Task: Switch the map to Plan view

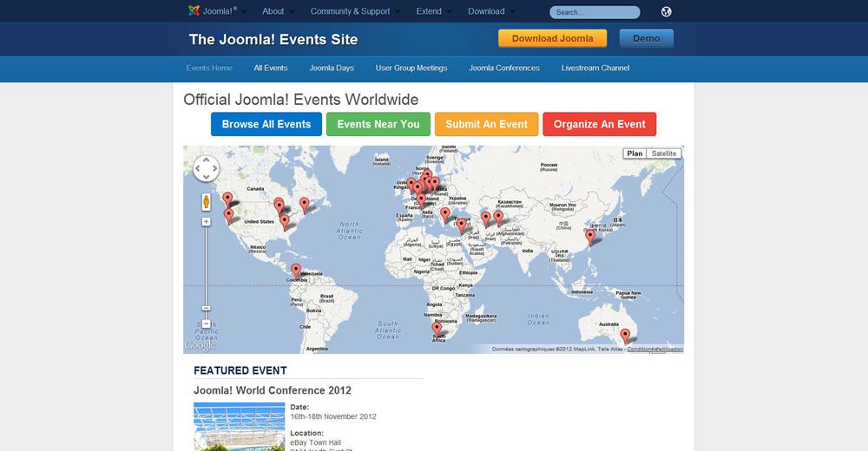Action: tap(635, 154)
